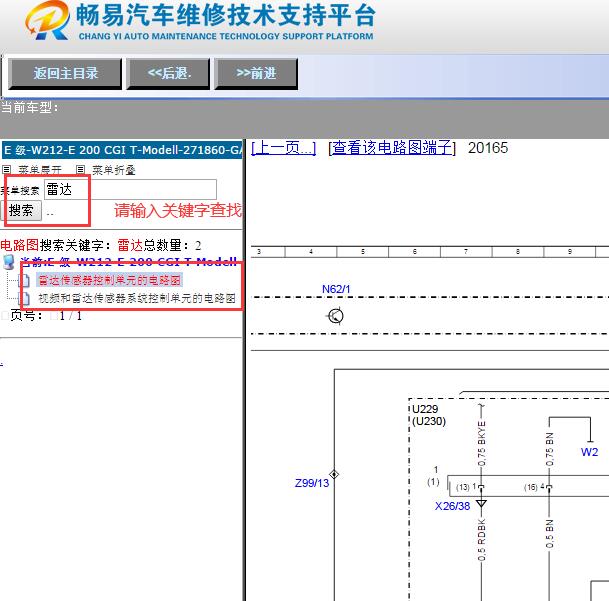
Task: Go forward with >>前进 button
Action: (x=256, y=73)
